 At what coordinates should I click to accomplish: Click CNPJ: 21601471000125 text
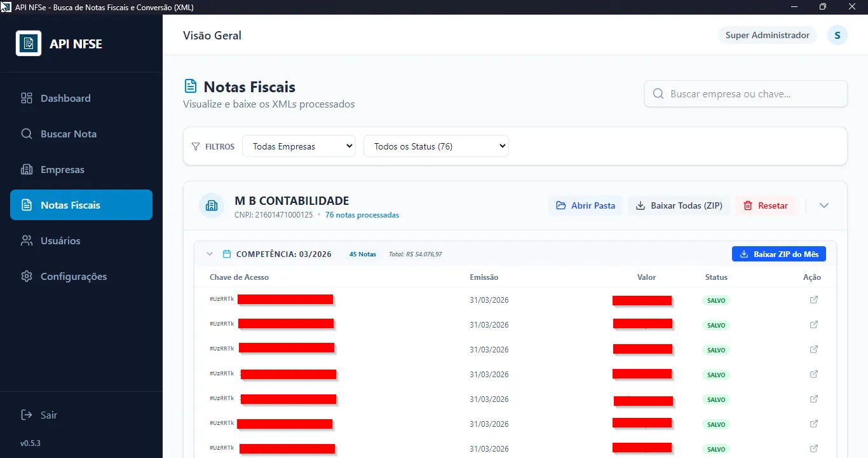coord(274,215)
